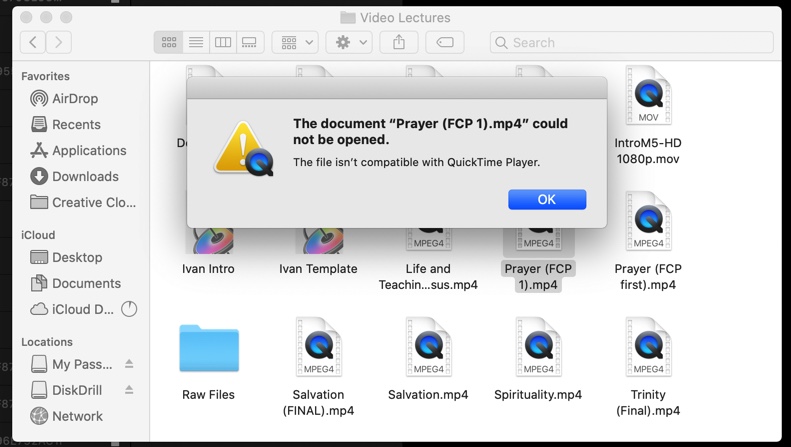Click the iCloud Drive sync progress indicator
This screenshot has width=791, height=447.
(x=129, y=309)
